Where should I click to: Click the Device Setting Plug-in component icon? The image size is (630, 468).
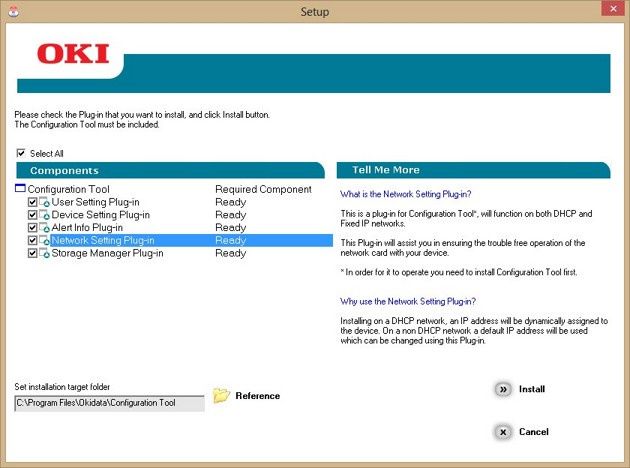coord(44,215)
